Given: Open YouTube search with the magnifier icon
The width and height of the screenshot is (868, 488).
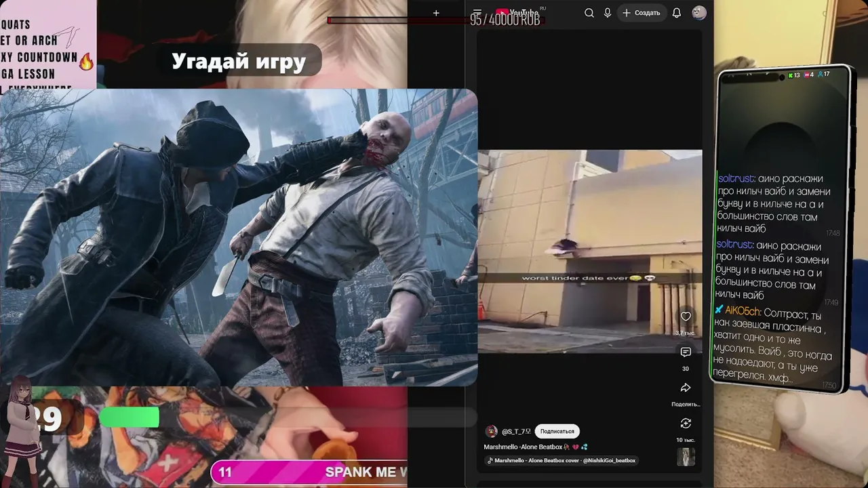Looking at the screenshot, I should (589, 13).
